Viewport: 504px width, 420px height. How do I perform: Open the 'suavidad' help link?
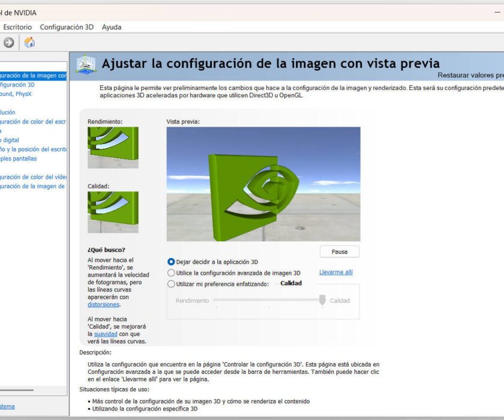[106, 334]
